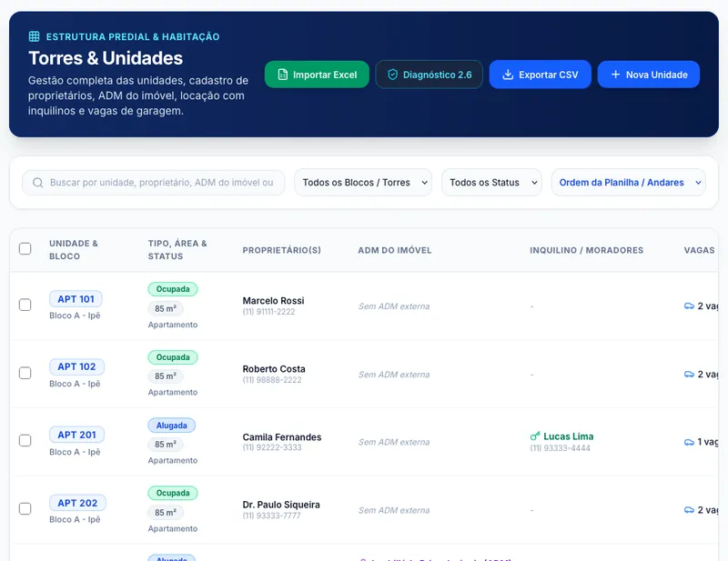The height and width of the screenshot is (561, 728).
Task: Click the key icon beside Lucas Lima
Action: pyautogui.click(x=535, y=436)
